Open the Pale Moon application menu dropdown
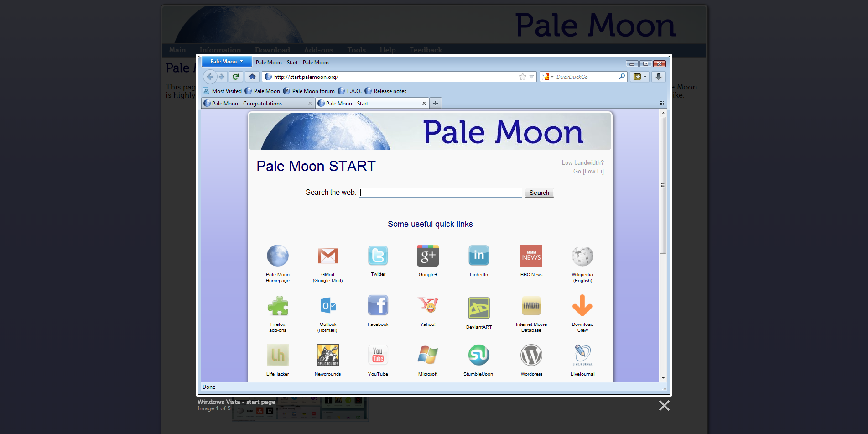 (227, 62)
